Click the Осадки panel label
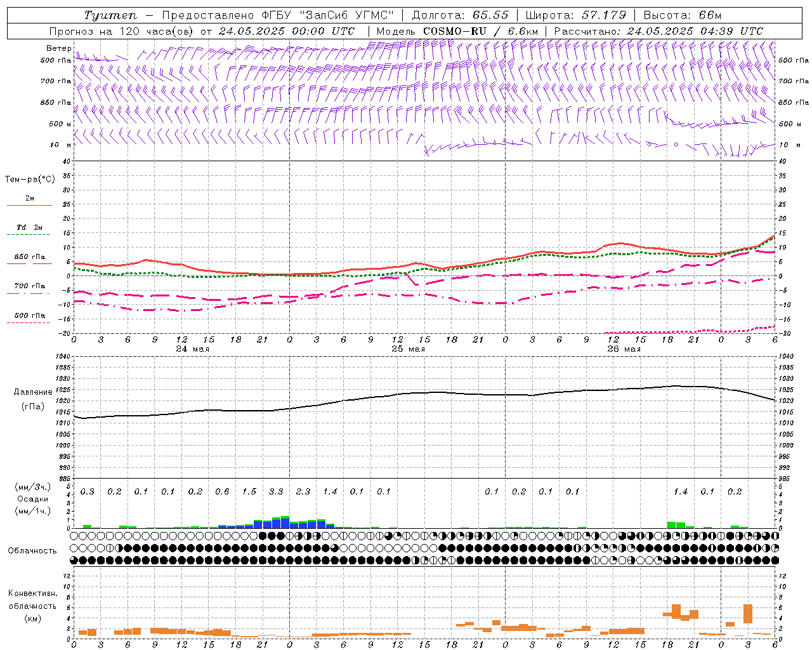Screen dimensions: 812x650 click(33, 499)
